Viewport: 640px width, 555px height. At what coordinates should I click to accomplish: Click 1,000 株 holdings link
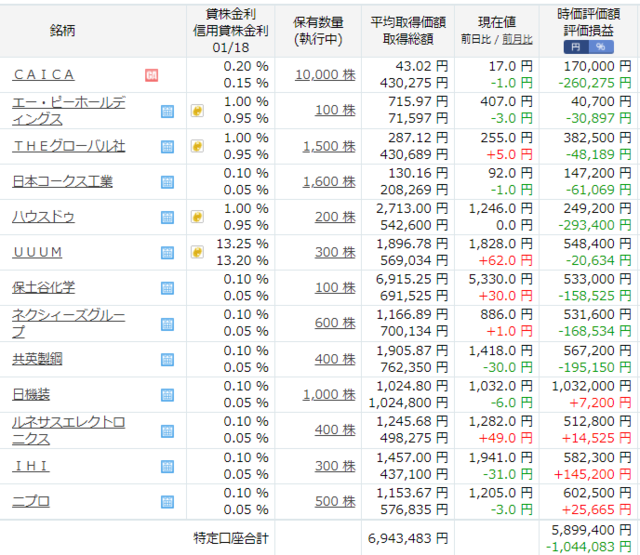329,395
